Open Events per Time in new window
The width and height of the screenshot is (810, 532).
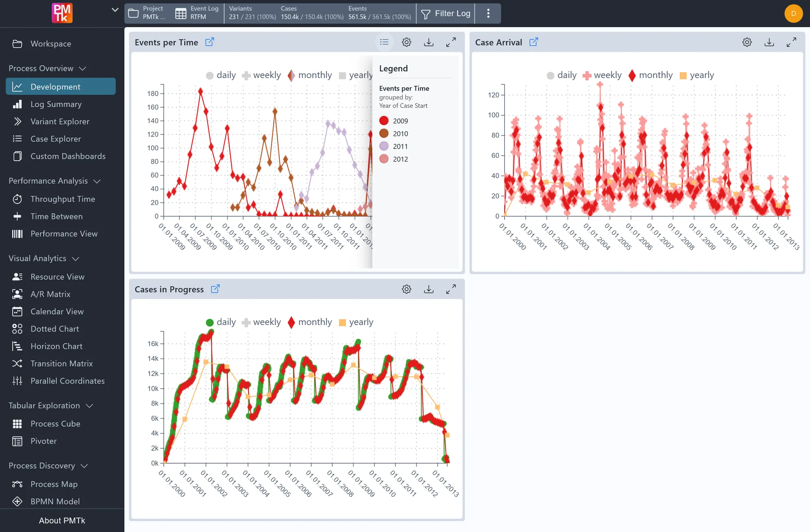point(209,42)
